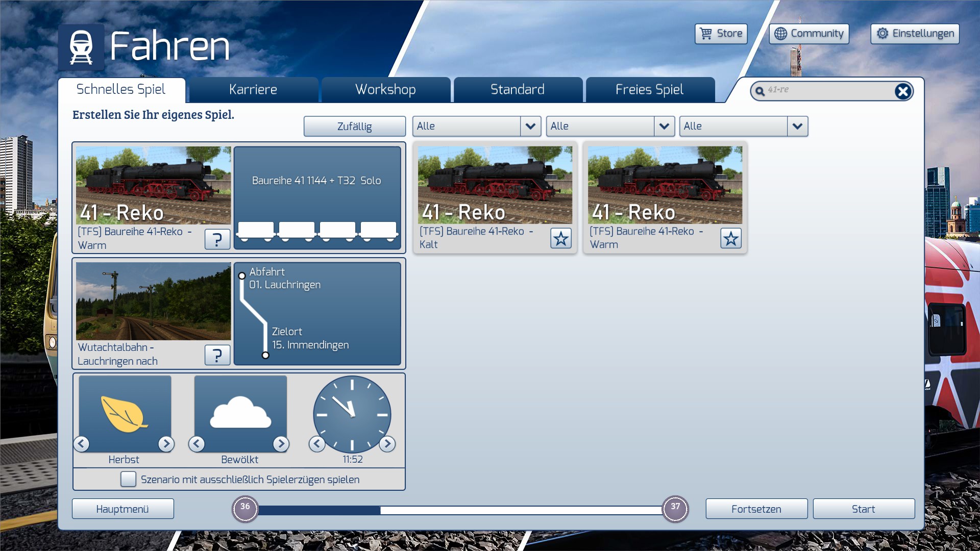Screen dimensions: 980x551
Task: Click the question mark on the Wutachtalbahn route card
Action: pyautogui.click(x=217, y=355)
